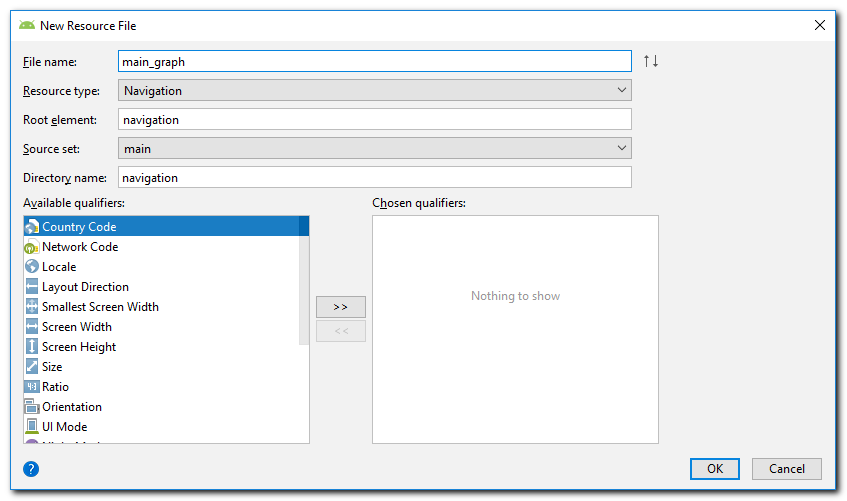Viewport: 847px width, 501px height.
Task: Open the help question mark icon
Action: pyautogui.click(x=31, y=468)
